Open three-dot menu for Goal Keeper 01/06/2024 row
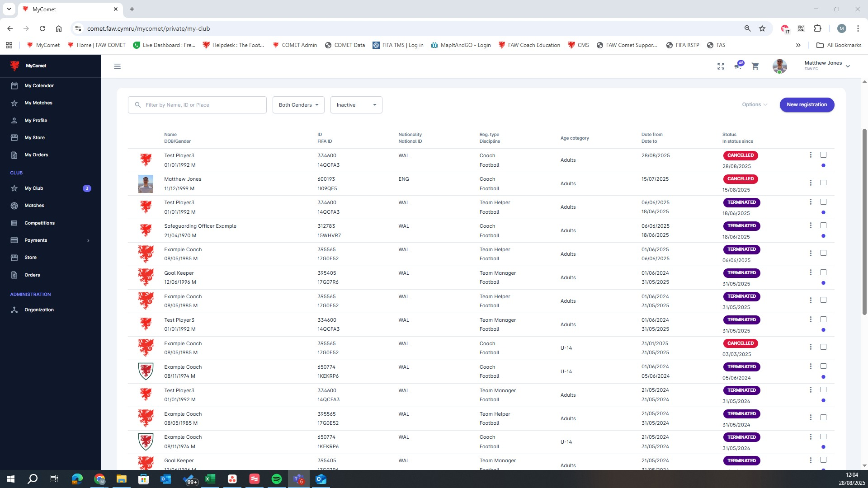This screenshot has height=488, width=868. 811,272
